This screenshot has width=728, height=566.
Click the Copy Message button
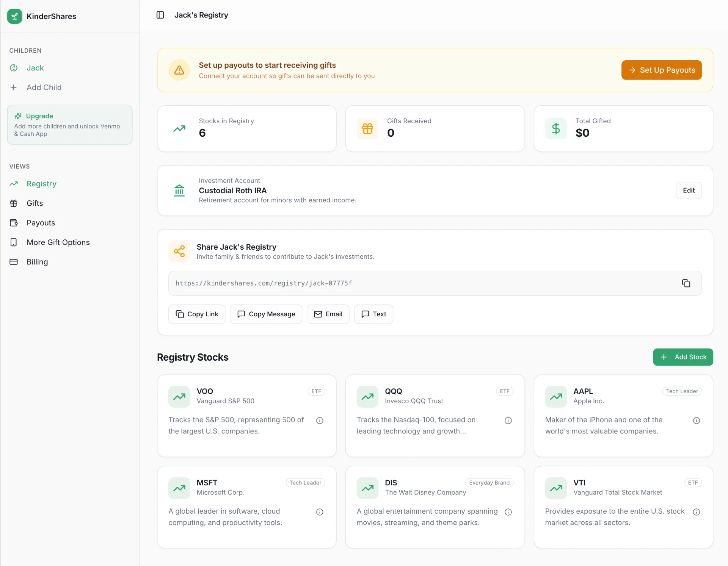click(x=266, y=314)
